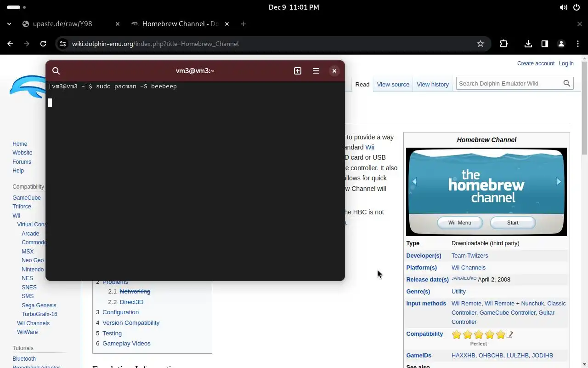Open the browser profile icon
Screen dimensions: 588x368
click(561, 44)
